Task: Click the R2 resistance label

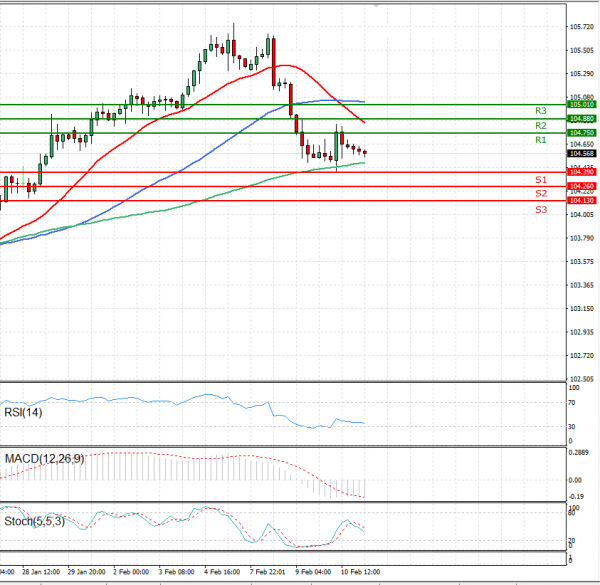Action: tap(540, 125)
